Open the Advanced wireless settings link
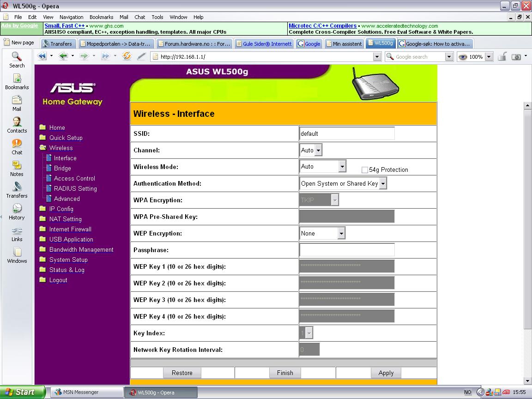 coord(66,199)
